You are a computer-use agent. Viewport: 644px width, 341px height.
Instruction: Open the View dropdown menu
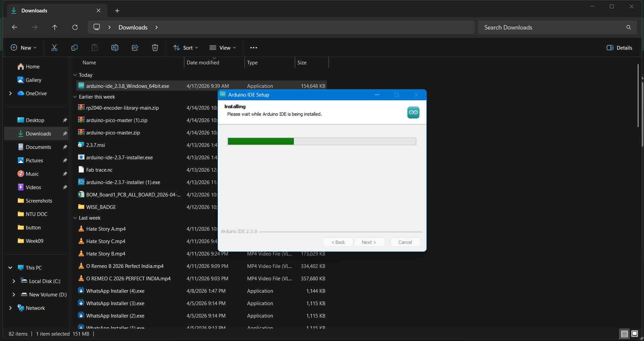[x=222, y=48]
